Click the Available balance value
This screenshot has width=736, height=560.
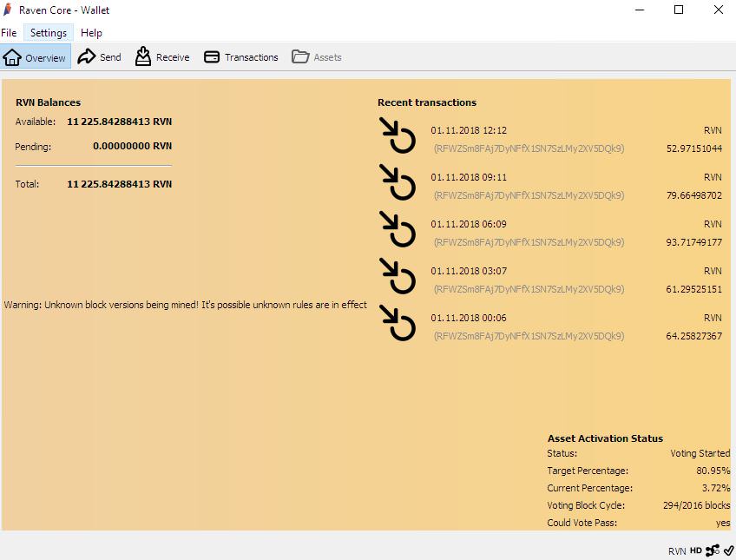tap(120, 122)
